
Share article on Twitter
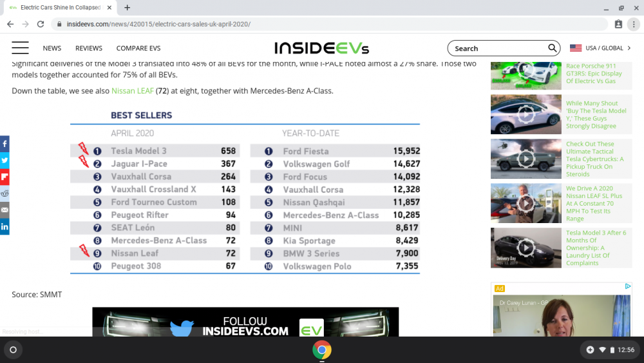tap(5, 161)
